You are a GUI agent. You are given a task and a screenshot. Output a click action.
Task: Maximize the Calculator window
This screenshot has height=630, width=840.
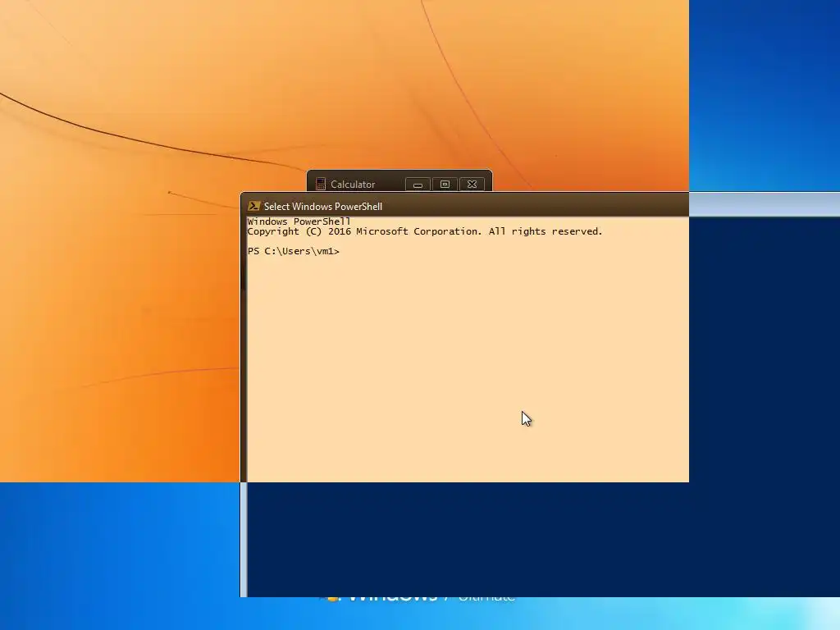click(x=445, y=185)
